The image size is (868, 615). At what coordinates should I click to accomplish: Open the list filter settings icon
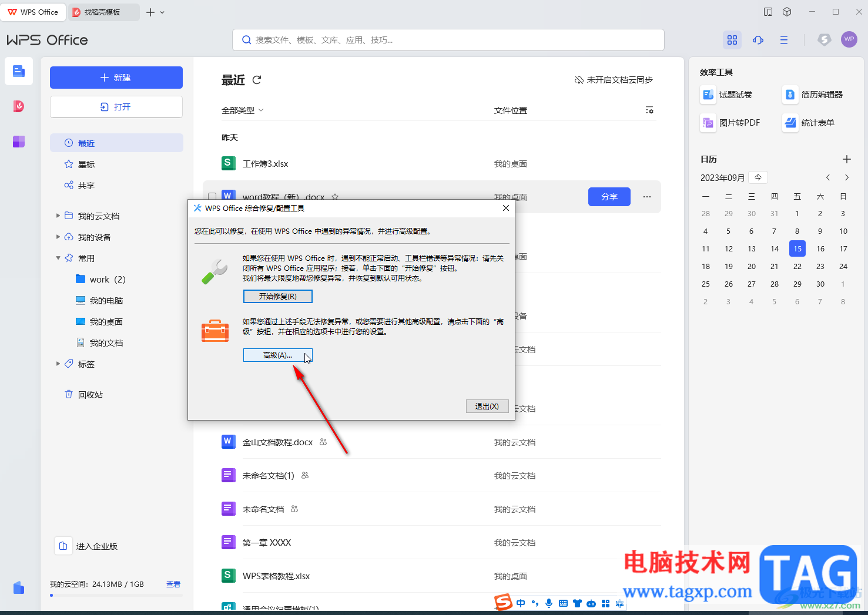click(649, 110)
